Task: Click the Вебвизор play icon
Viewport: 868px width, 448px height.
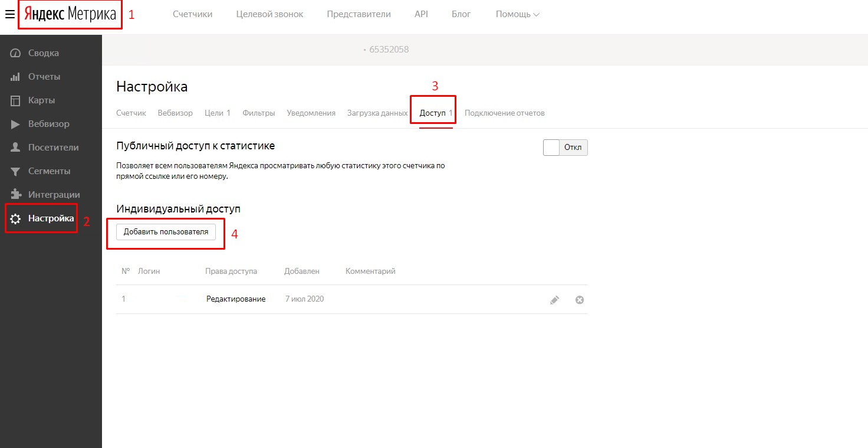Action: point(16,124)
